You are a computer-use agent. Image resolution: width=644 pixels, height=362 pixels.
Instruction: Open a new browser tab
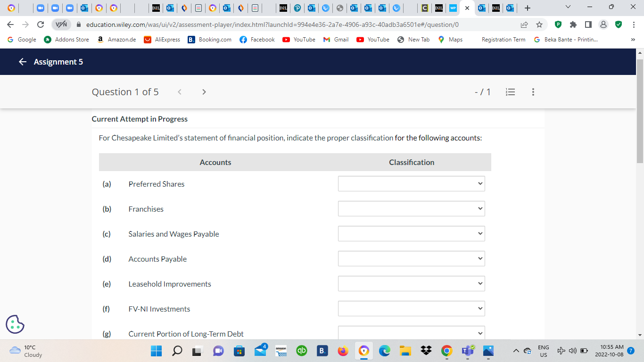pos(528,8)
